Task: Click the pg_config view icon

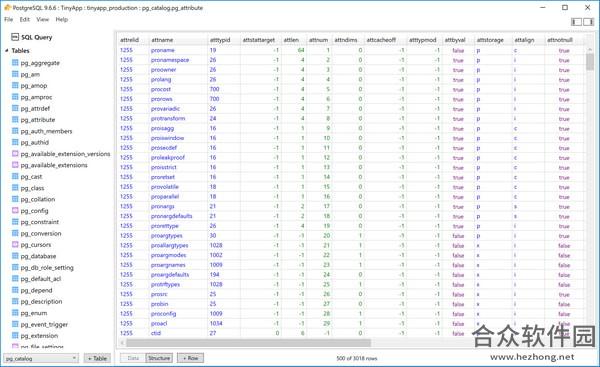Action: coord(15,210)
